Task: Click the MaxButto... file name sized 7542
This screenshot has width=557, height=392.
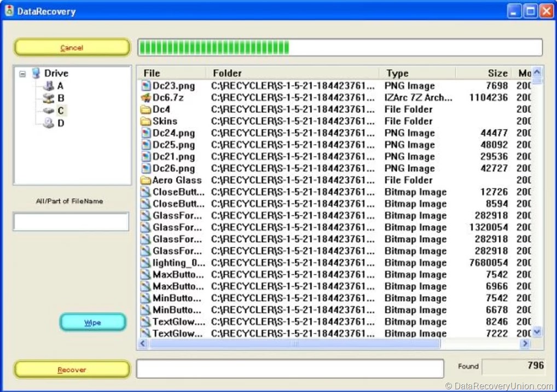Action: point(178,274)
